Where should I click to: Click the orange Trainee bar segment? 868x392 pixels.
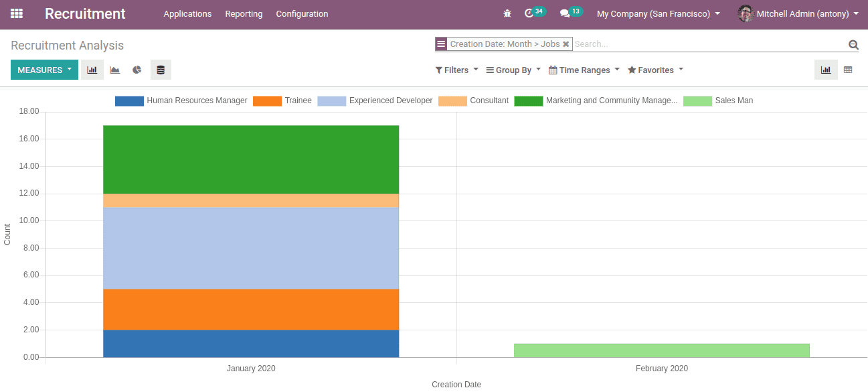[251, 309]
